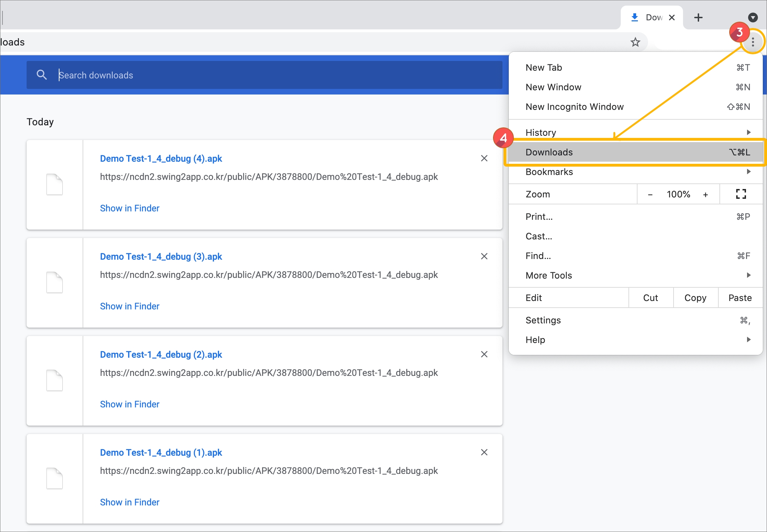The image size is (767, 532).
Task: Open the three-dot Chrome menu button
Action: [753, 42]
